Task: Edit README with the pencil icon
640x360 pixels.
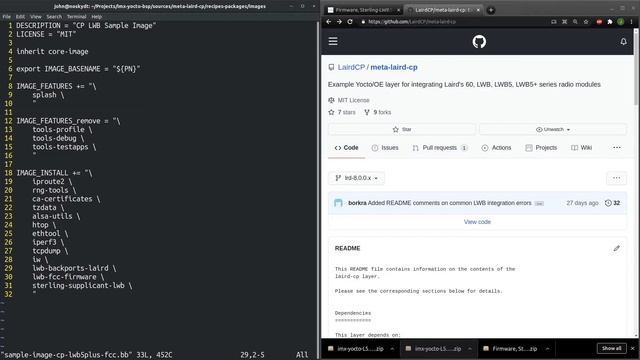Action: (x=616, y=248)
